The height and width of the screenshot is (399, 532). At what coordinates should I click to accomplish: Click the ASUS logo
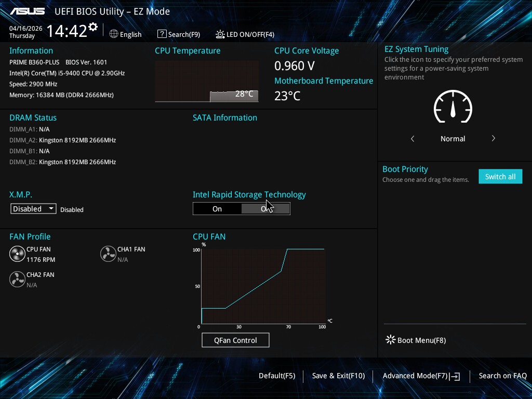27,11
